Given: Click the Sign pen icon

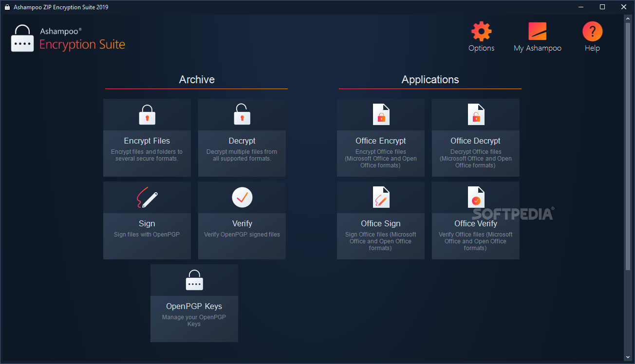Looking at the screenshot, I should (147, 197).
